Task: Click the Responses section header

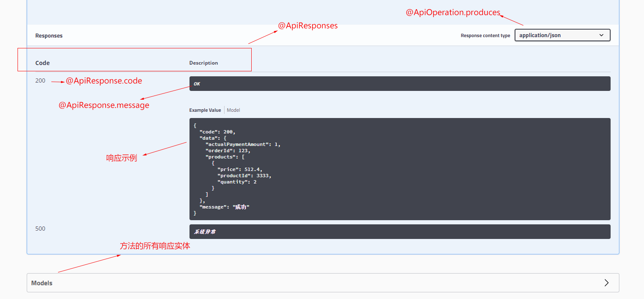Action: tap(49, 35)
